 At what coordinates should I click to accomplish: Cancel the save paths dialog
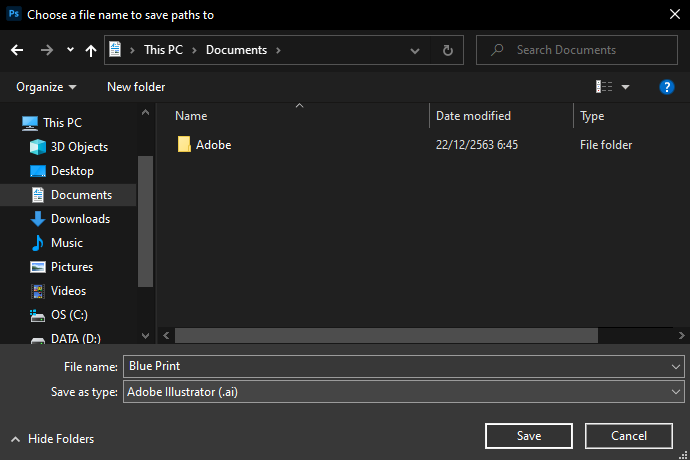click(x=629, y=436)
